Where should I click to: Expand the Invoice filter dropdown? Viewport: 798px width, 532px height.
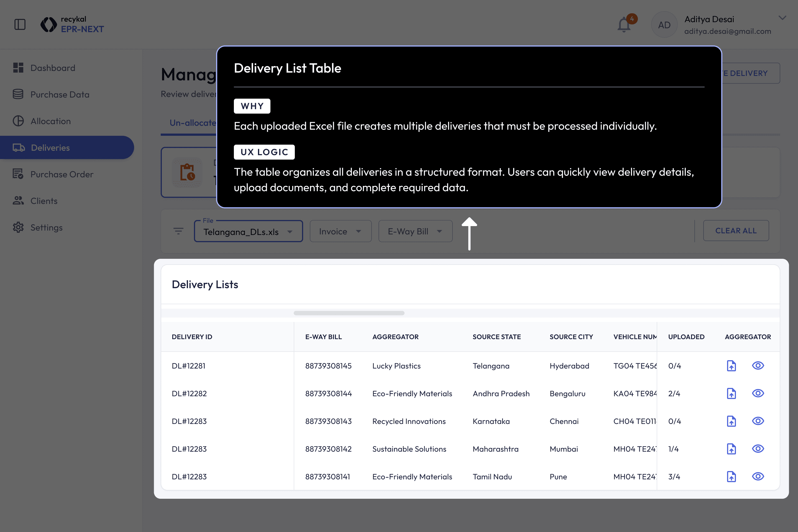click(x=340, y=231)
